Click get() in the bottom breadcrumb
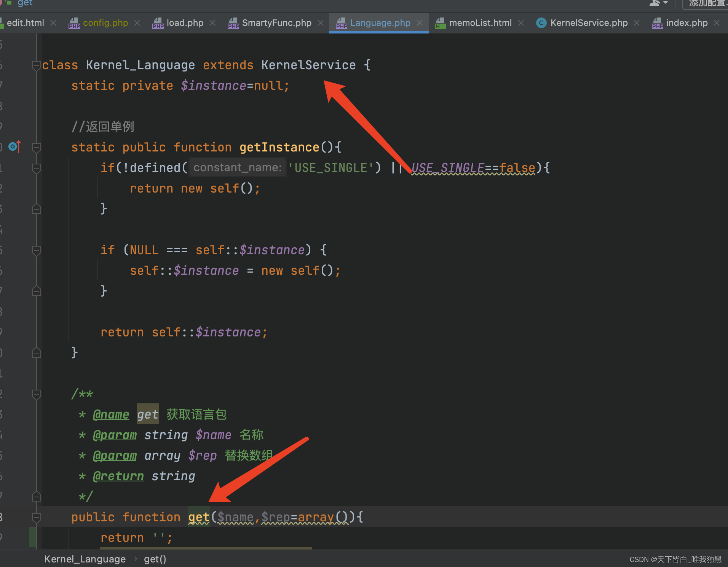Viewport: 728px width, 567px height. point(155,559)
